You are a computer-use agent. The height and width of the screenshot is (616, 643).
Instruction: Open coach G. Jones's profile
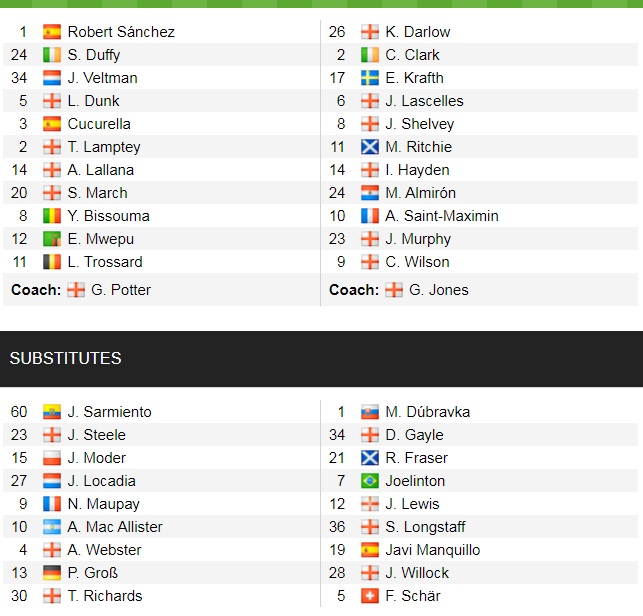[439, 290]
